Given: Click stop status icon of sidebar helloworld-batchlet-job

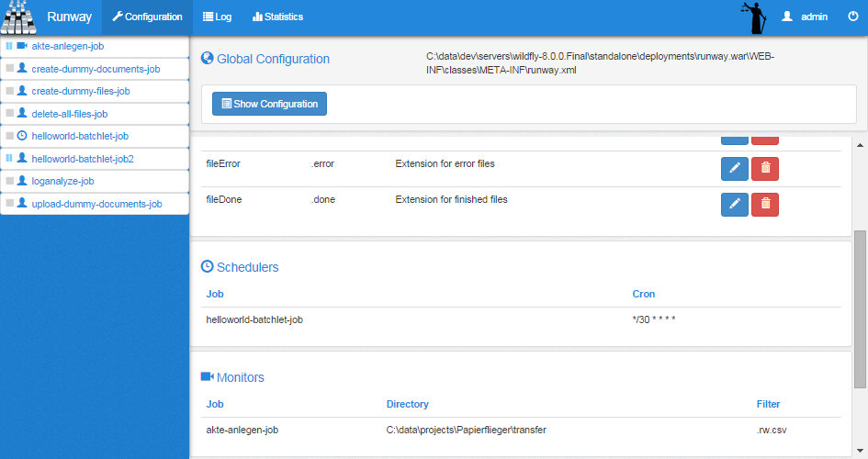Looking at the screenshot, I should pyautogui.click(x=9, y=136).
